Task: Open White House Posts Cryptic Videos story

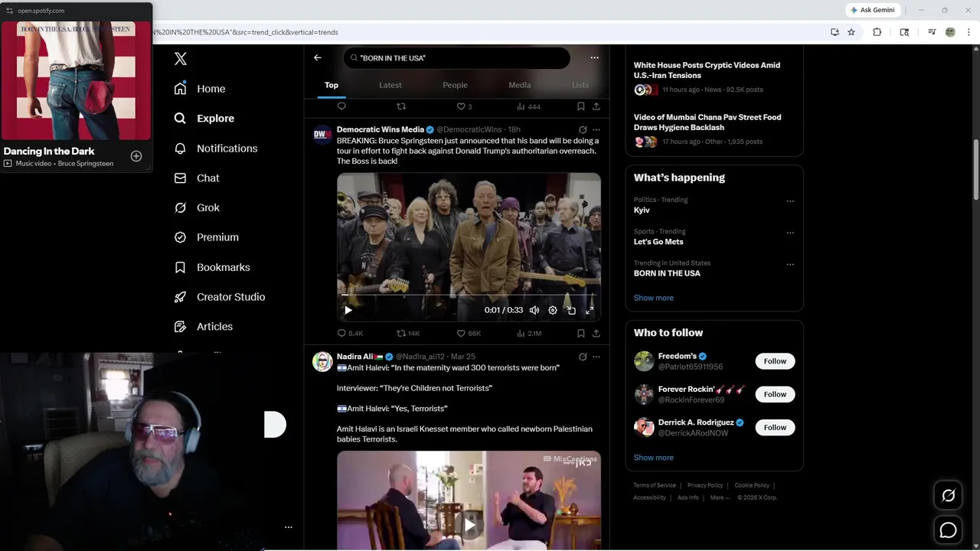Action: [707, 70]
